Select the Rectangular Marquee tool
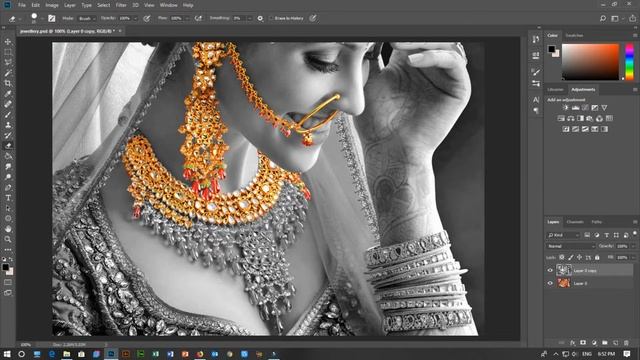The width and height of the screenshot is (640, 360). coord(8,52)
